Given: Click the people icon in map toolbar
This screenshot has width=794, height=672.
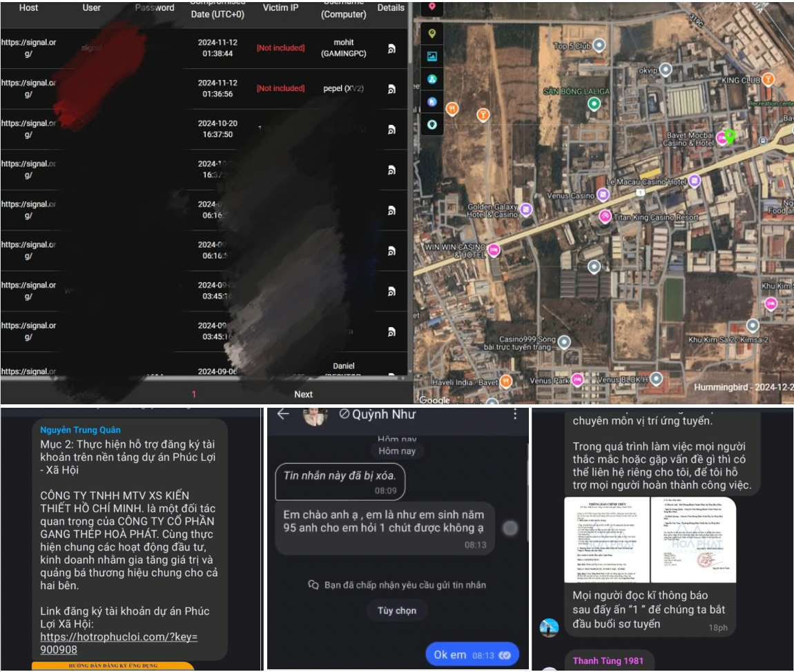Looking at the screenshot, I should point(432,79).
